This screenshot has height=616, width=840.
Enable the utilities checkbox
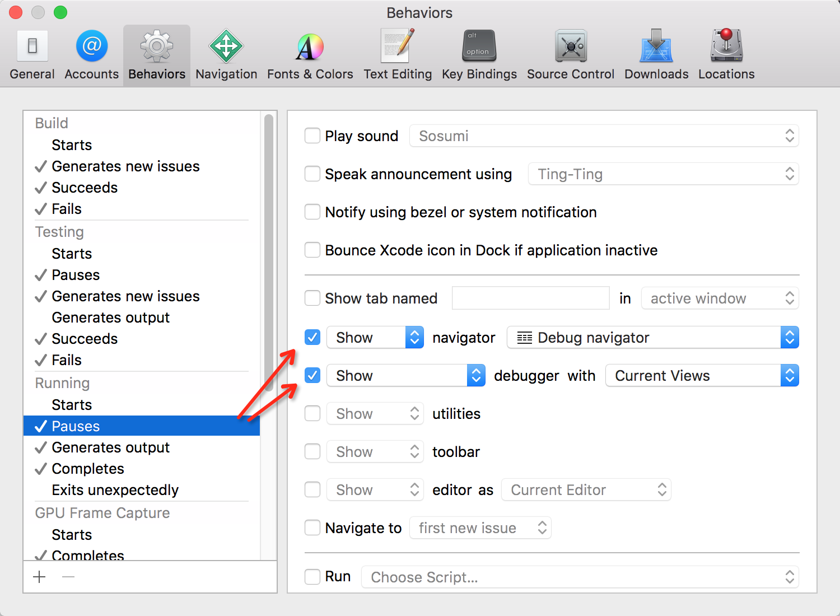312,413
